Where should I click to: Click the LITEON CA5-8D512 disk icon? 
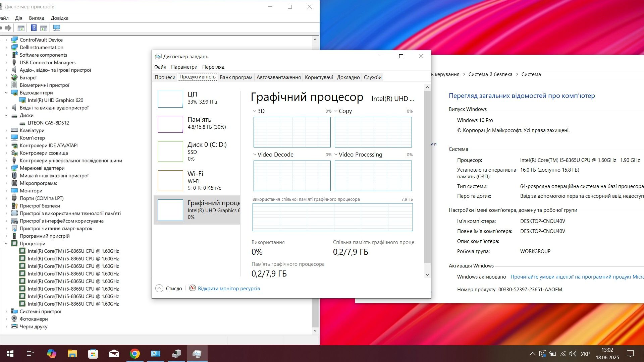(22, 123)
